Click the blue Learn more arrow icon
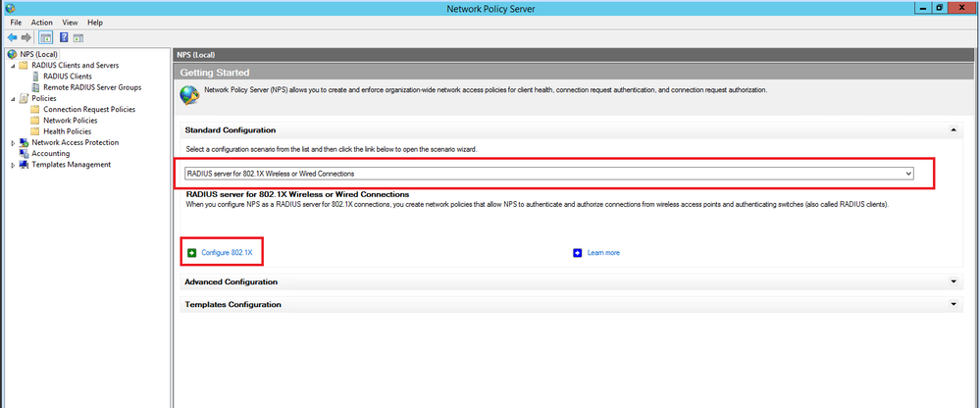This screenshot has height=408, width=980. tap(578, 252)
